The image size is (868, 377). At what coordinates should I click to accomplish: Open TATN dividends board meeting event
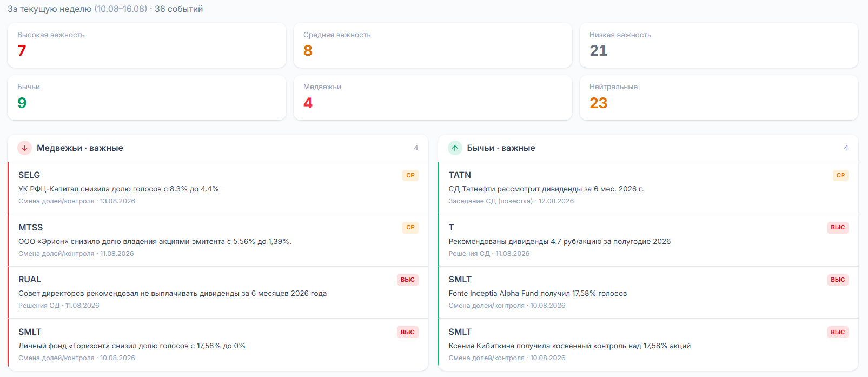[648, 188]
